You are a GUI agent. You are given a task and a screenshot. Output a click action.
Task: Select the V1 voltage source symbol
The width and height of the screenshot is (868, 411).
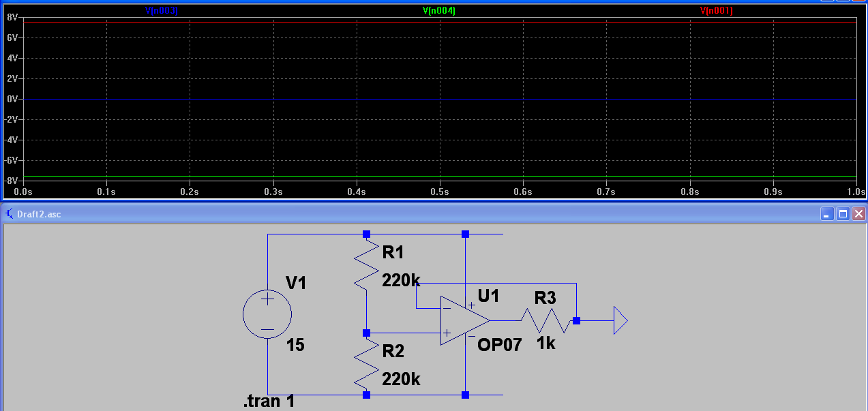pyautogui.click(x=267, y=314)
